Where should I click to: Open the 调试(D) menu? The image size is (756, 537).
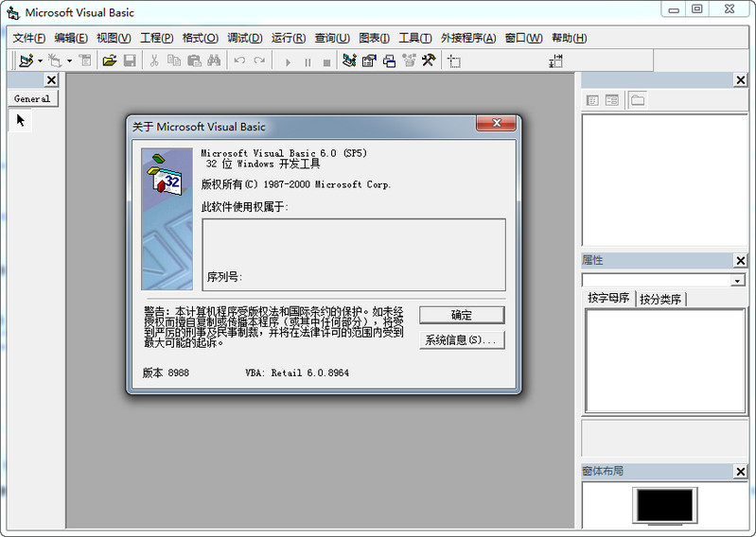tap(244, 38)
